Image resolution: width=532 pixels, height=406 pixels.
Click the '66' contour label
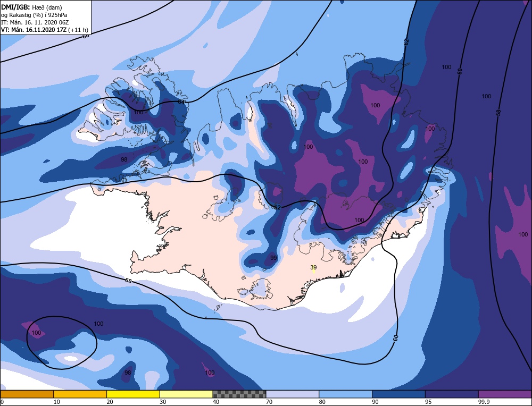(x=86, y=35)
